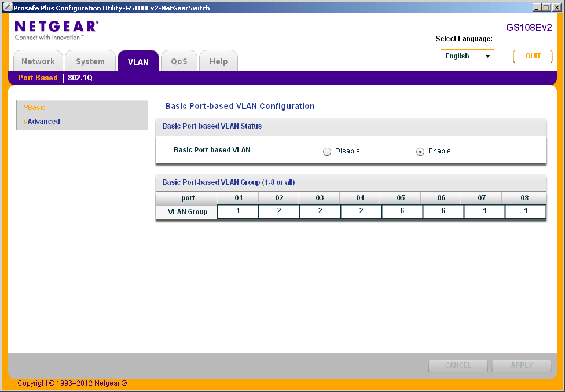
Task: Select the Enable radio button
Action: 420,152
